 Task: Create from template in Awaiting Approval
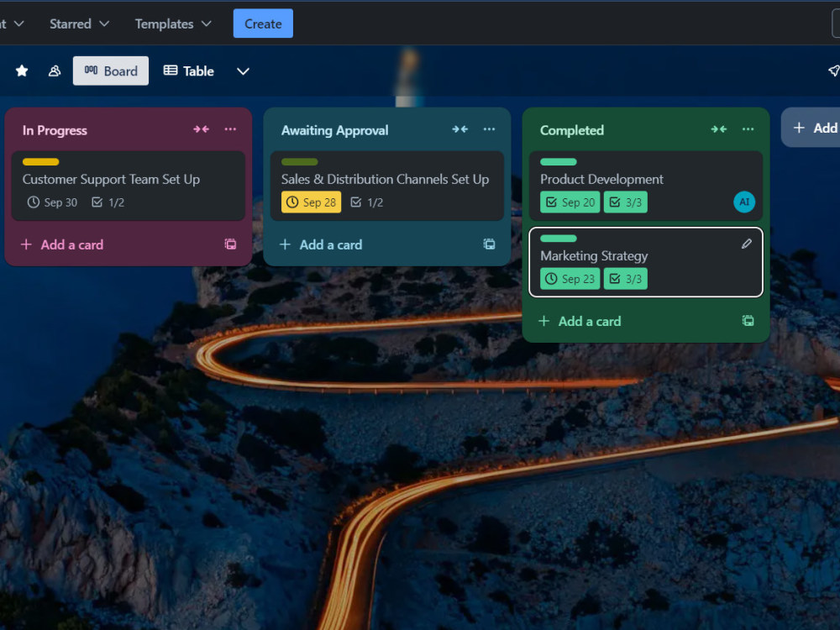tap(489, 244)
